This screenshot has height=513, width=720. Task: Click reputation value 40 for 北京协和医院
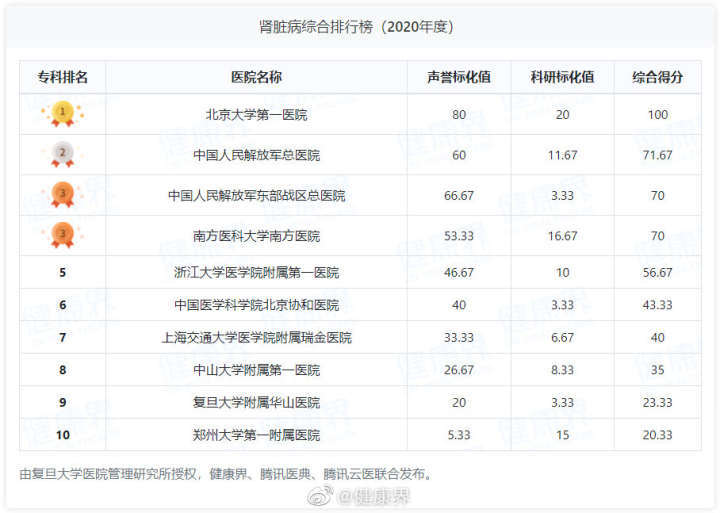[x=459, y=305]
